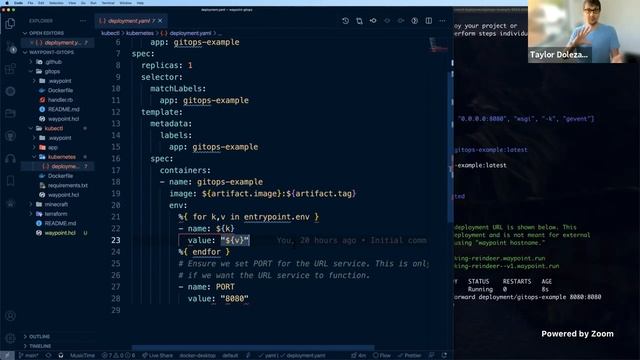Click the "replicas: 1" line in editor
Screen dimensions: 640x360
(167, 65)
